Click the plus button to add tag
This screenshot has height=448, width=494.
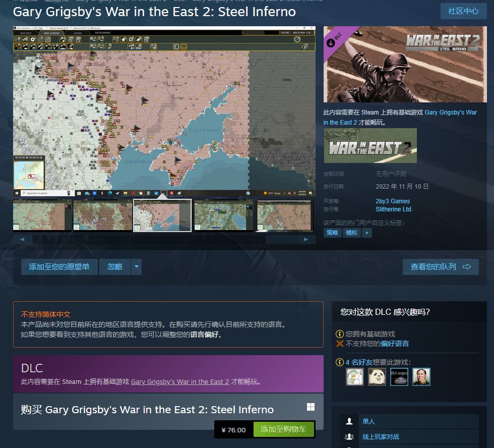pyautogui.click(x=367, y=233)
